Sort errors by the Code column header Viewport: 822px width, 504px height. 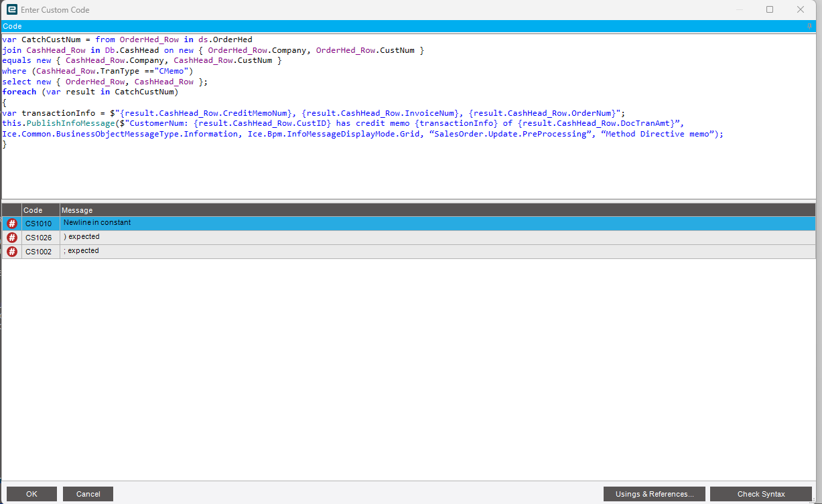pos(38,209)
